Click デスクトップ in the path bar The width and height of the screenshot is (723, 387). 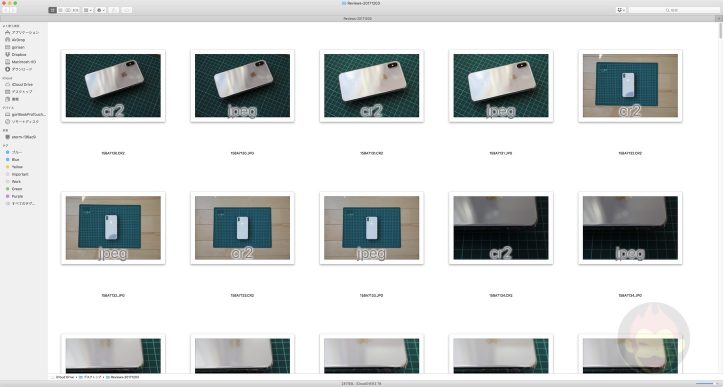90,377
